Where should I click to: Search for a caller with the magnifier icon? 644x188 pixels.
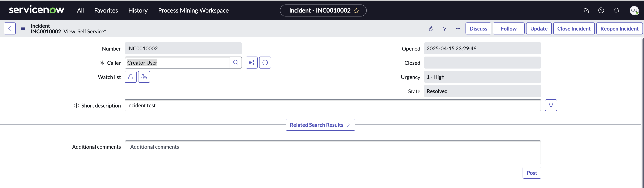click(236, 62)
